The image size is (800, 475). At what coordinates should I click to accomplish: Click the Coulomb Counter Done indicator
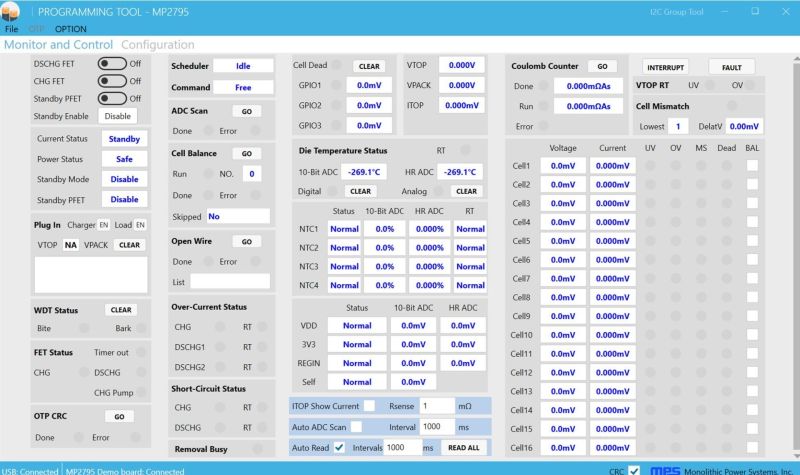coord(544,86)
